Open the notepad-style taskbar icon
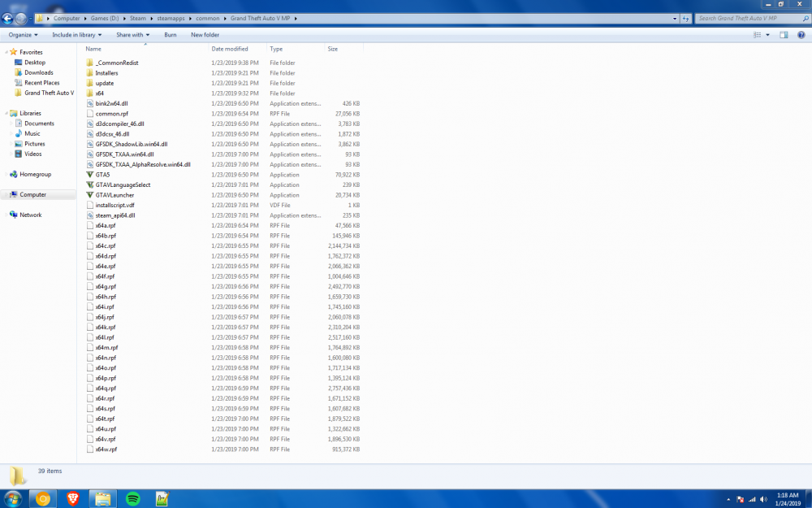Image resolution: width=812 pixels, height=508 pixels. [x=162, y=499]
